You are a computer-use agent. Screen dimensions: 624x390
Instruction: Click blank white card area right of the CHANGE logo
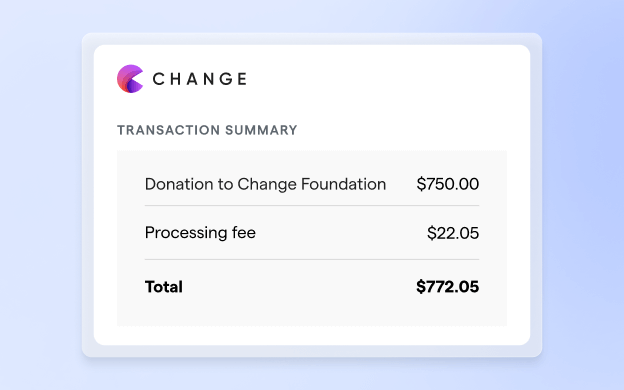(x=378, y=79)
